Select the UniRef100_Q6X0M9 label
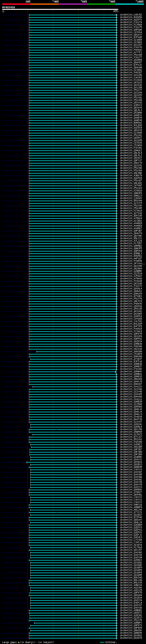146x644 pixels. point(131,266)
